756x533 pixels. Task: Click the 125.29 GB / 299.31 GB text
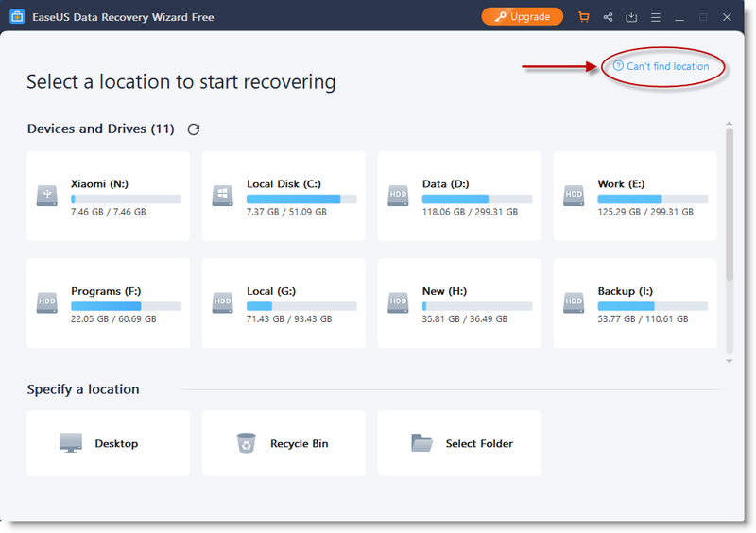point(645,212)
